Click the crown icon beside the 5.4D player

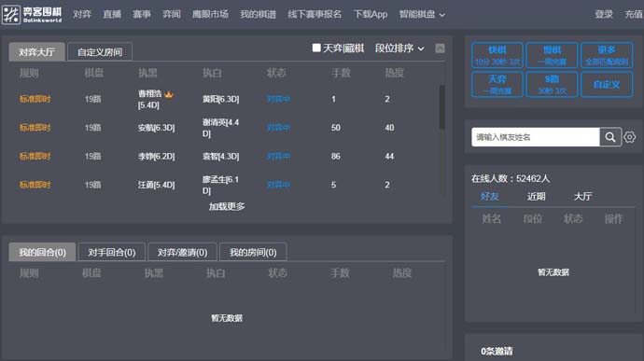tap(169, 94)
